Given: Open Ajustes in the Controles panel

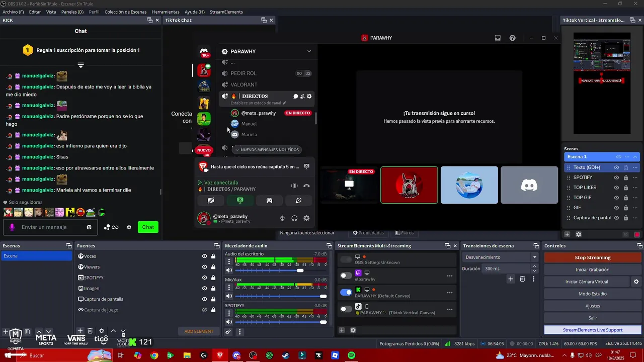Looking at the screenshot, I should [593, 306].
